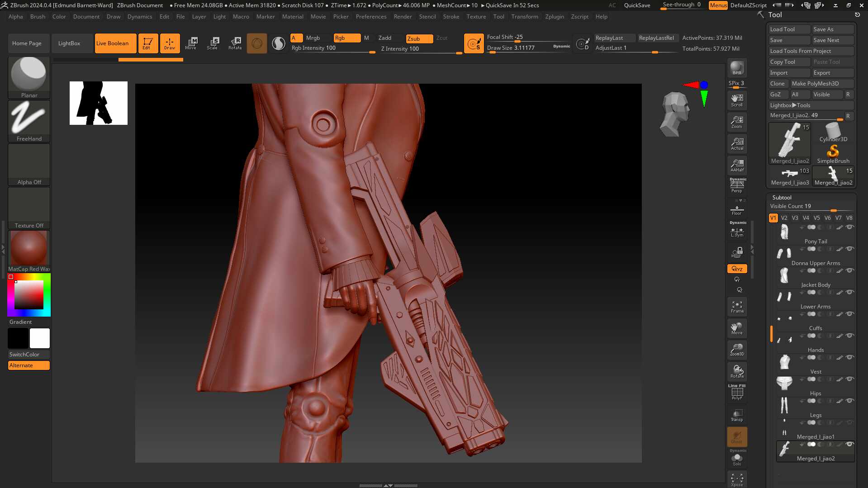The width and height of the screenshot is (868, 488).
Task: Toggle the Floor grid icon
Action: (x=737, y=210)
